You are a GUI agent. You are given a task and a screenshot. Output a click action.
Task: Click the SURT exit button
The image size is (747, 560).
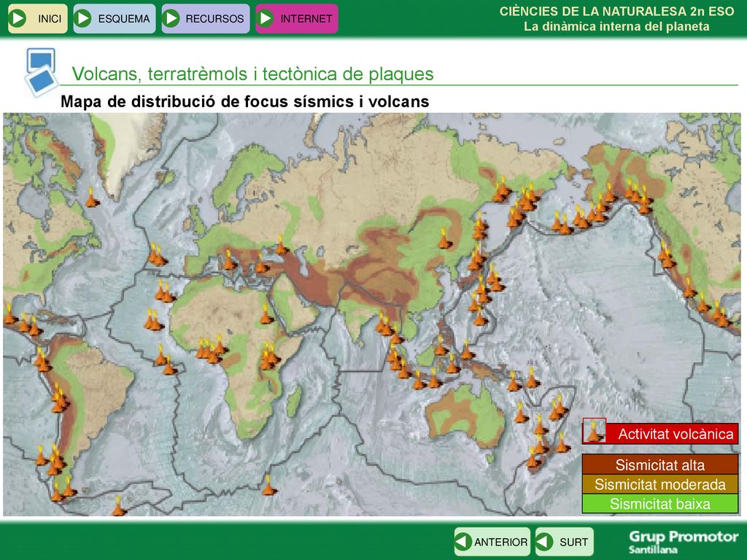point(565,542)
